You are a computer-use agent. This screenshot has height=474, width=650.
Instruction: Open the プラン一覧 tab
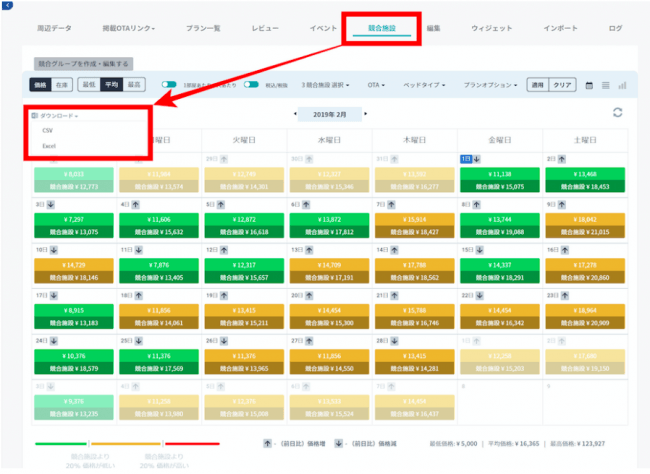(x=203, y=28)
